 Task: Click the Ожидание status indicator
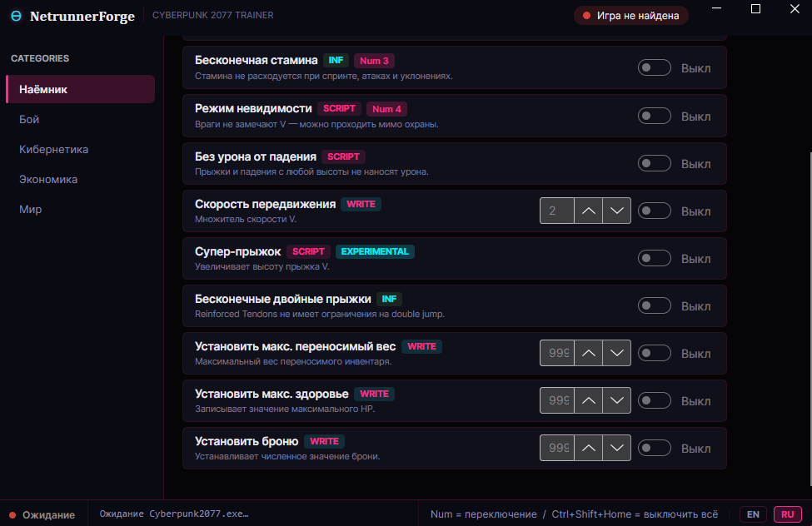point(42,514)
